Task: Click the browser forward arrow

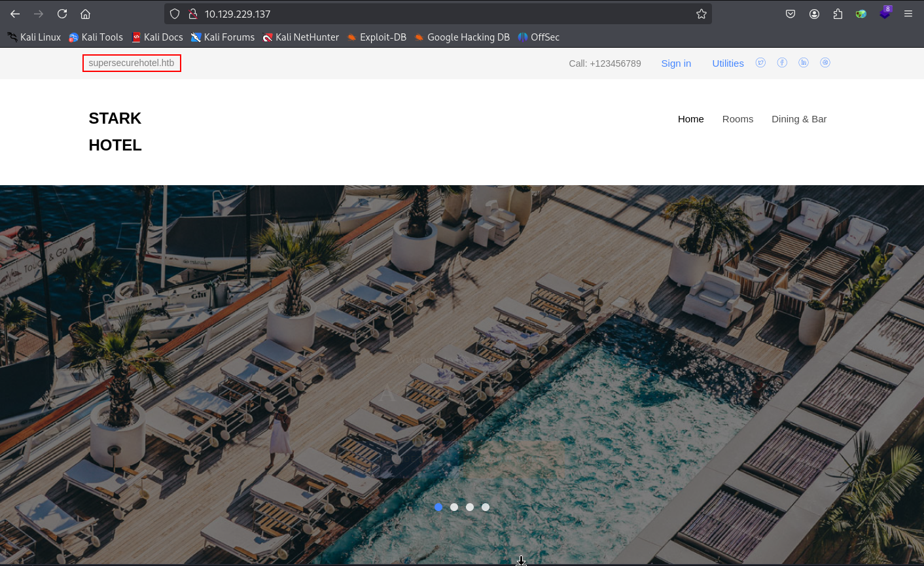Action: click(39, 14)
